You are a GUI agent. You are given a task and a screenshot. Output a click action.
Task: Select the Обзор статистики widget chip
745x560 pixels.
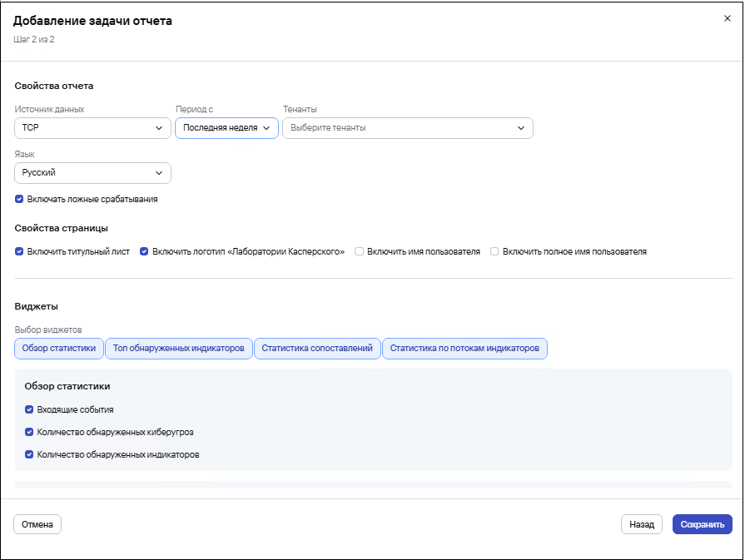(59, 348)
